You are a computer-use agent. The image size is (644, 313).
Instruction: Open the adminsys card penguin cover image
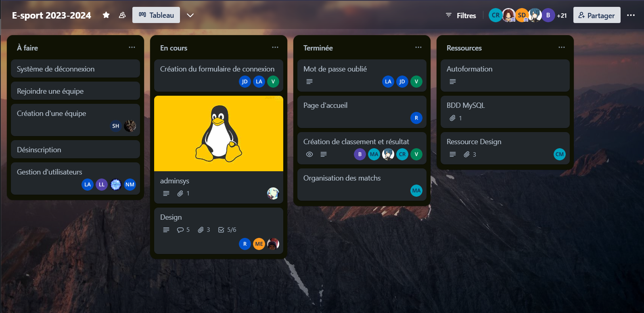(x=219, y=133)
